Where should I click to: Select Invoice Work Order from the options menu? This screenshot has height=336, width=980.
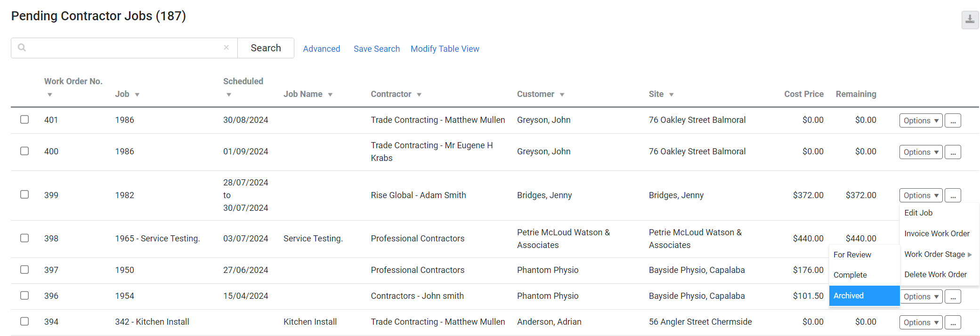(937, 233)
